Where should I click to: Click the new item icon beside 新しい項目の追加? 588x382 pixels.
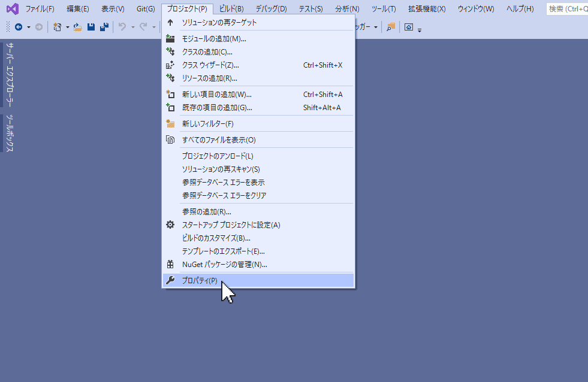pos(170,95)
